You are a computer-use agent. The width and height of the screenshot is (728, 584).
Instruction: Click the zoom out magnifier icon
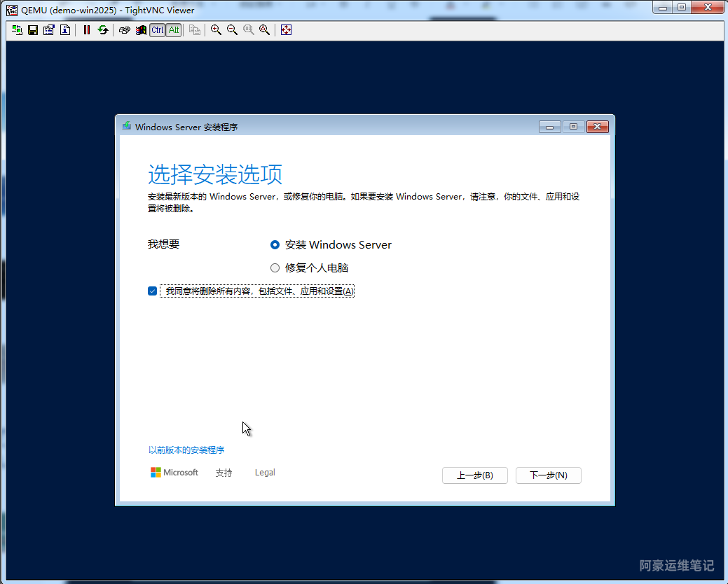pos(232,30)
